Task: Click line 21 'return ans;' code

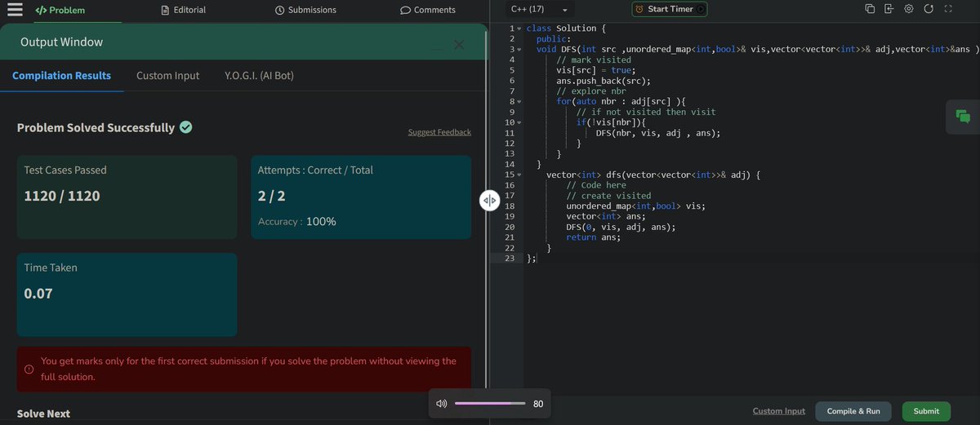Action: point(593,237)
